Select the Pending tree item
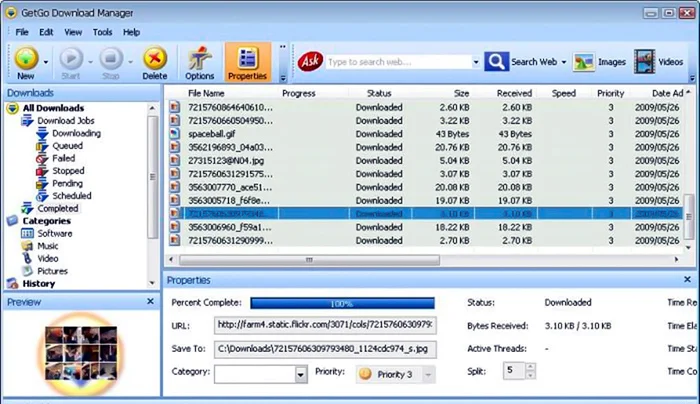 click(x=67, y=183)
